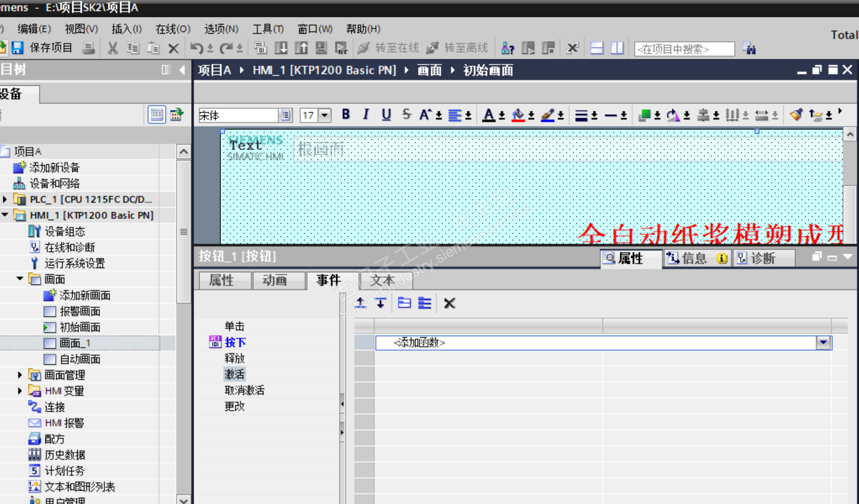
Task: Click the help question-mark icon in toolbar
Action: click(508, 48)
